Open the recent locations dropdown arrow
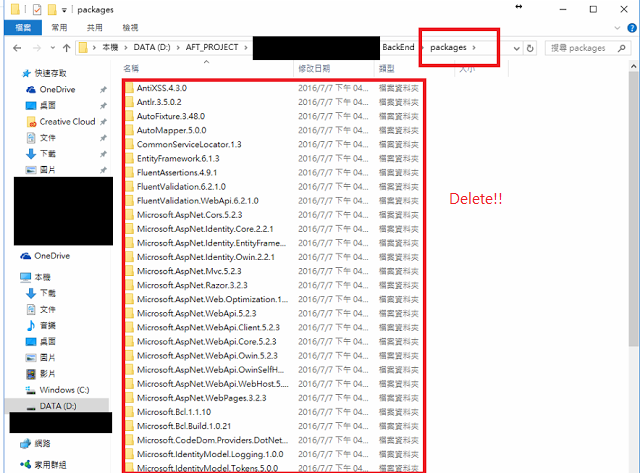Image resolution: width=640 pixels, height=473 pixels. [53, 48]
